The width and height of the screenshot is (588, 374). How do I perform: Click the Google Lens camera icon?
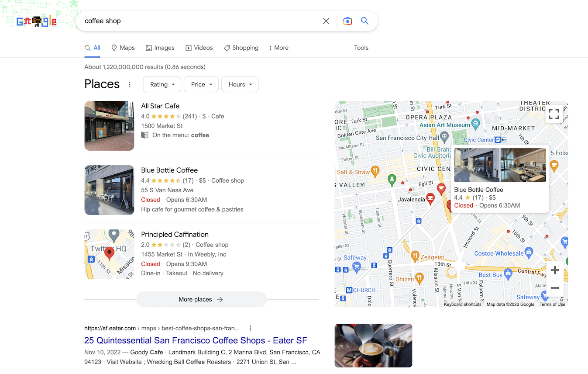[347, 21]
